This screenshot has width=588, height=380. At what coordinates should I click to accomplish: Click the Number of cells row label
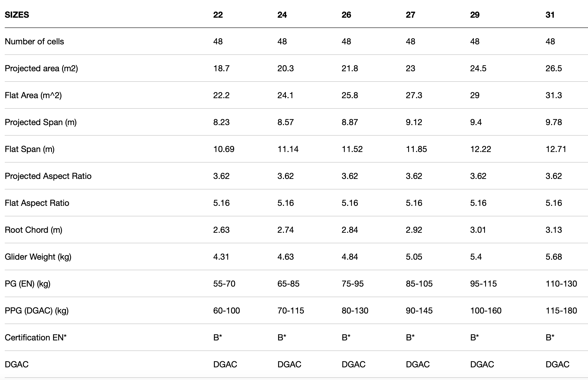34,41
